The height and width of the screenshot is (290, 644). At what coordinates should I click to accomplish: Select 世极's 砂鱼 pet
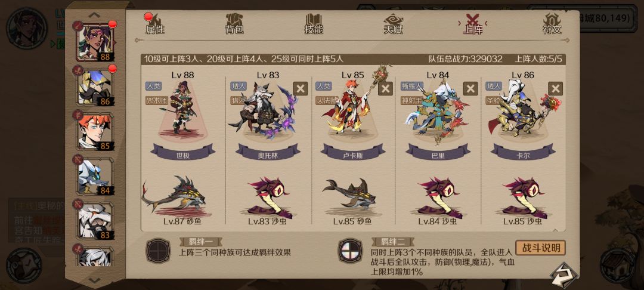[175, 196]
